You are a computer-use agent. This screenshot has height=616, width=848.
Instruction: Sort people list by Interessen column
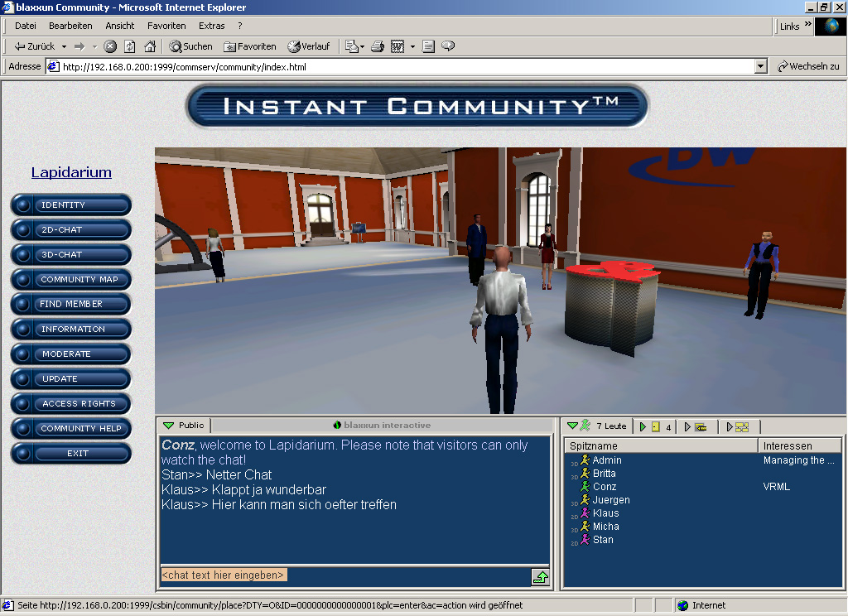[x=800, y=445]
